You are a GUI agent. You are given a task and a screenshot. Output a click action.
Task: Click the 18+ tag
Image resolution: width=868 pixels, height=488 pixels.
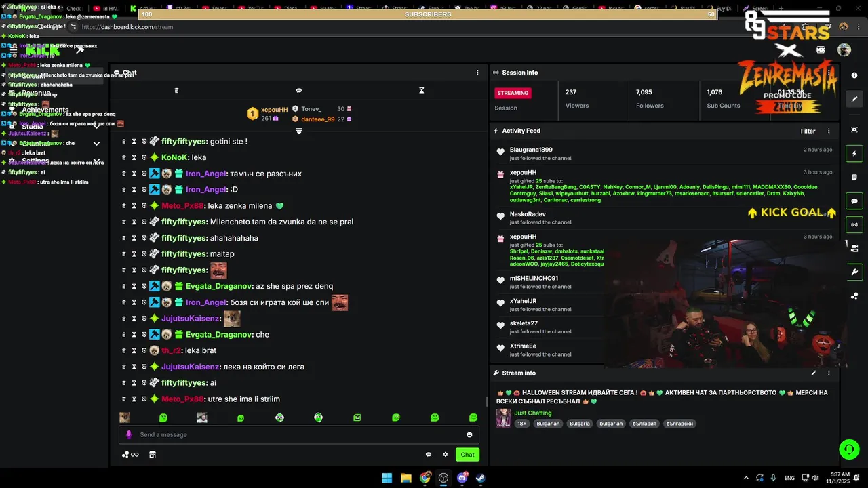(521, 424)
